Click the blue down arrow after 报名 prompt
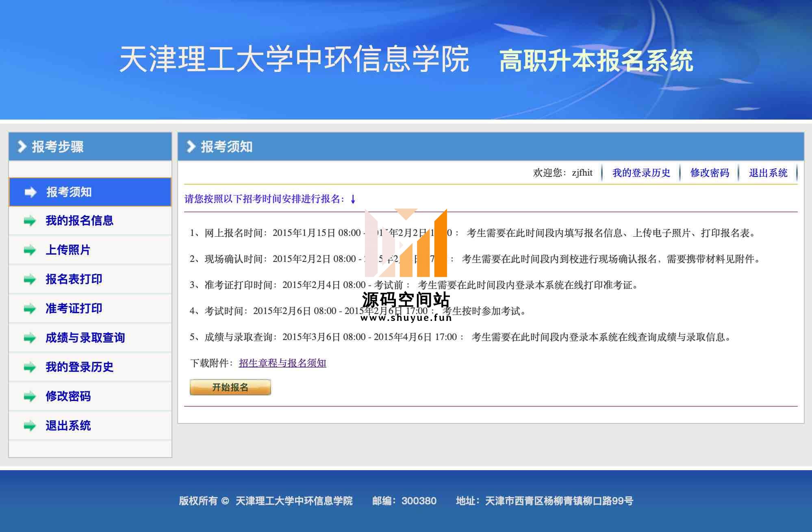Viewport: 812px width, 532px height. (353, 199)
